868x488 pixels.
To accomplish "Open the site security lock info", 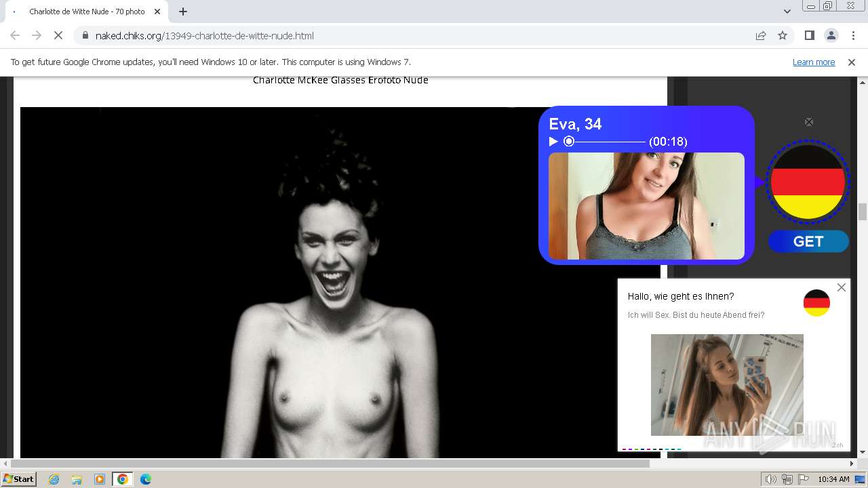I will point(85,35).
